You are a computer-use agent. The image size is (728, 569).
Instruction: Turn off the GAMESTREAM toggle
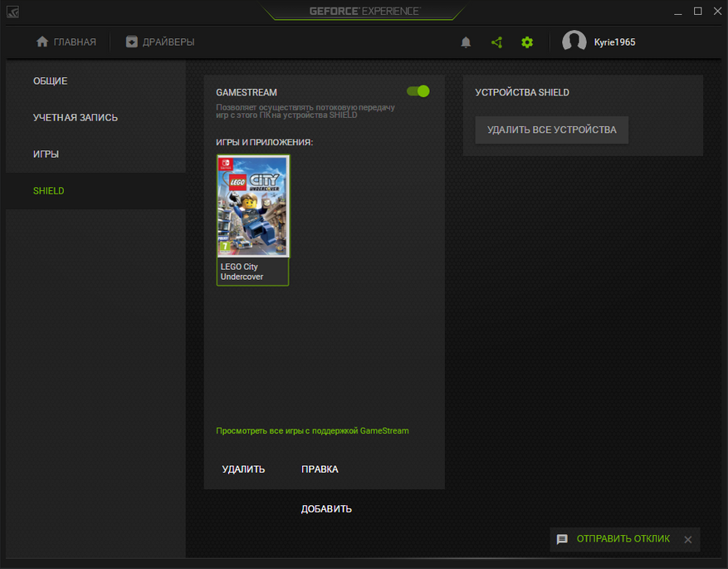[x=418, y=91]
